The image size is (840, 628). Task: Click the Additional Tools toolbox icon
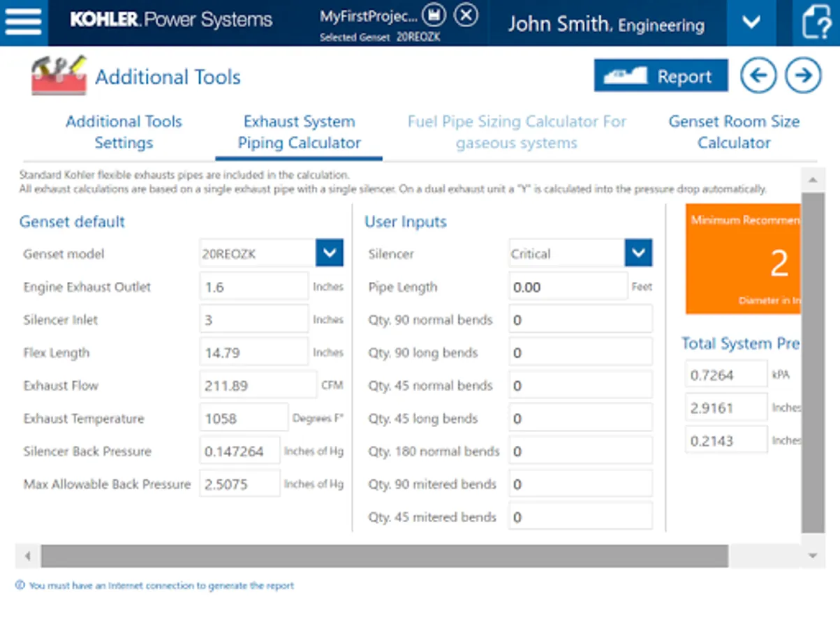[x=59, y=75]
